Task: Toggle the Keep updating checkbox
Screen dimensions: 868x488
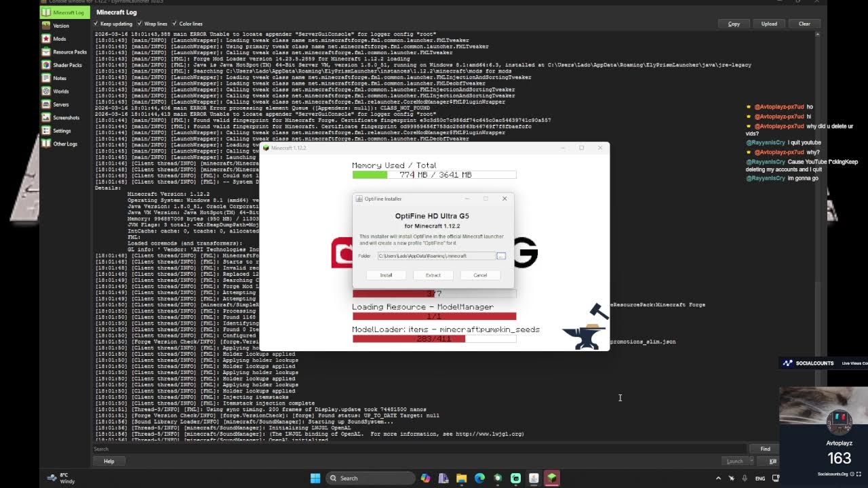Action: click(x=96, y=24)
